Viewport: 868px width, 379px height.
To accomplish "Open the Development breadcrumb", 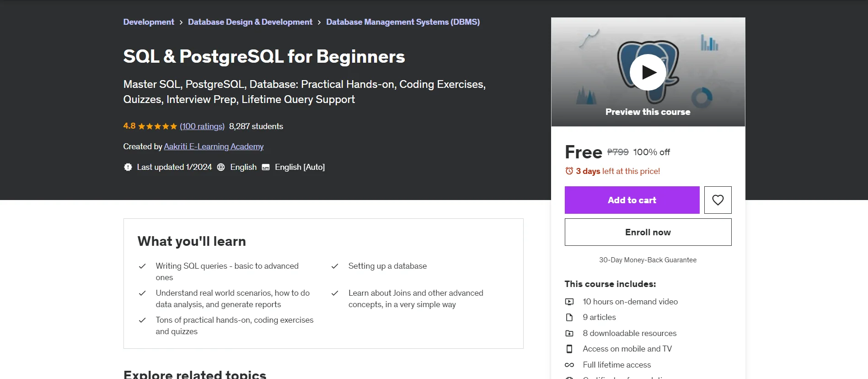I will click(149, 22).
